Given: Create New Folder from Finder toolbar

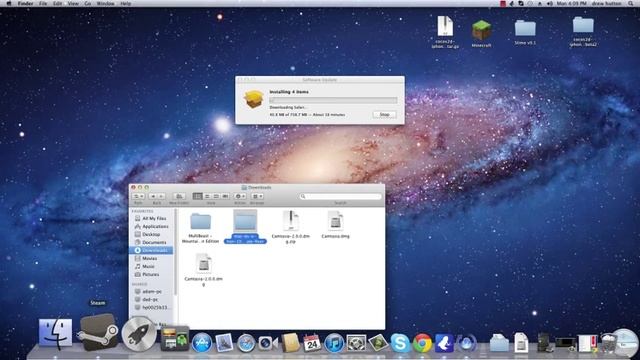Looking at the screenshot, I should pos(179,196).
